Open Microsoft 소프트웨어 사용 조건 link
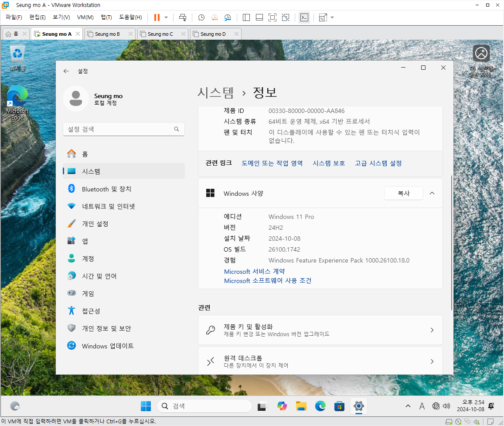 coord(267,281)
